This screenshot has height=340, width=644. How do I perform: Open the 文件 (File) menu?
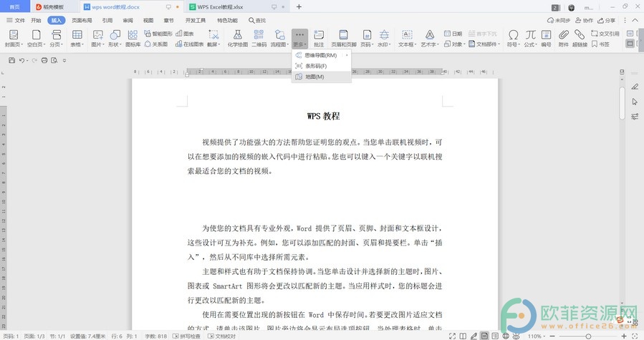pyautogui.click(x=16, y=20)
